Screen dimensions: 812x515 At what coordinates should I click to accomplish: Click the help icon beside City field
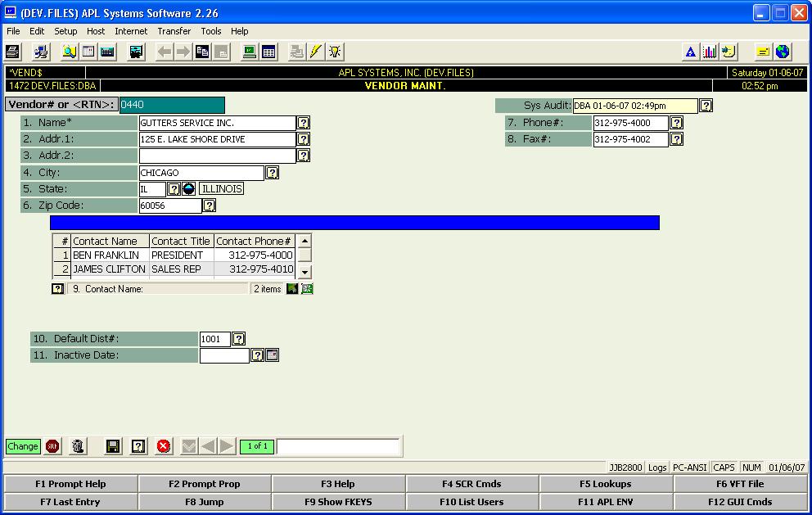273,173
